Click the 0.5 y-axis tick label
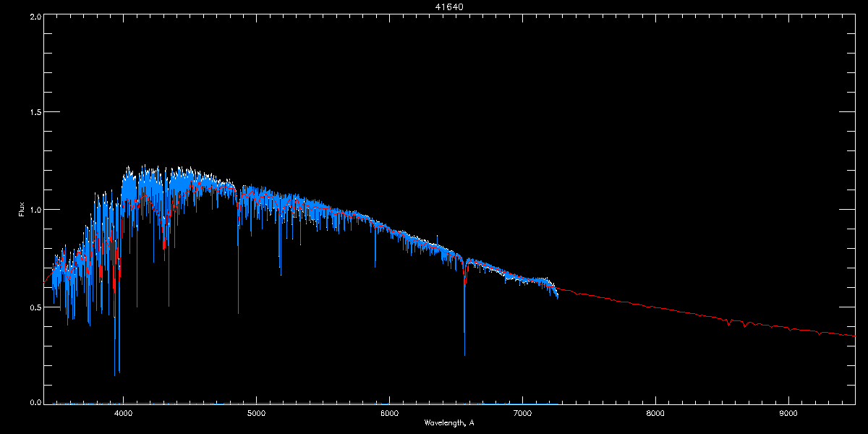Image resolution: width=868 pixels, height=434 pixels. [x=35, y=307]
